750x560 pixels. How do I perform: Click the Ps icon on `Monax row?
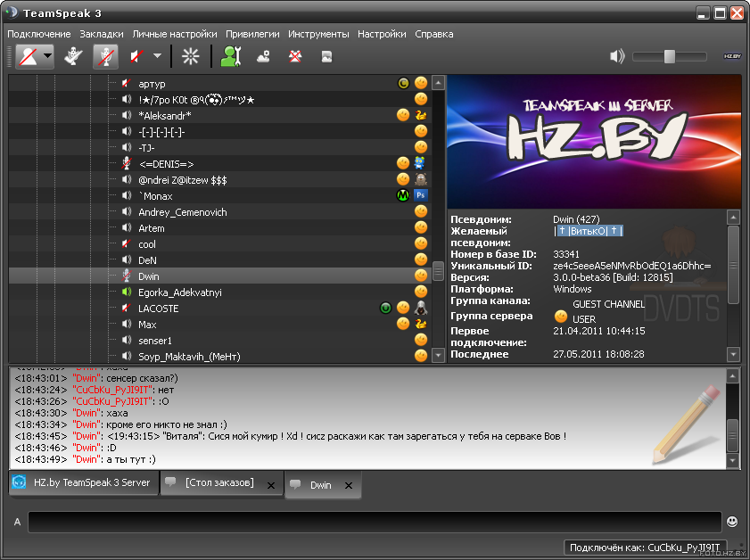(421, 195)
